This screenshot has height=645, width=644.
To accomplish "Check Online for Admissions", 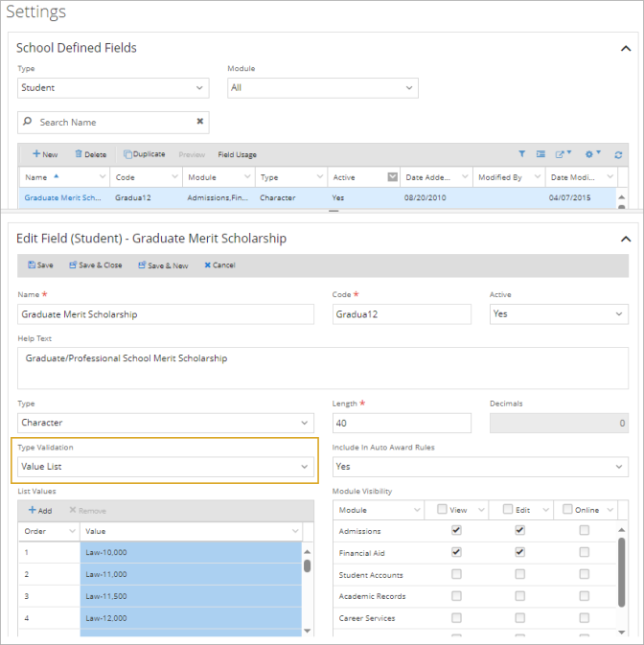I will click(584, 530).
